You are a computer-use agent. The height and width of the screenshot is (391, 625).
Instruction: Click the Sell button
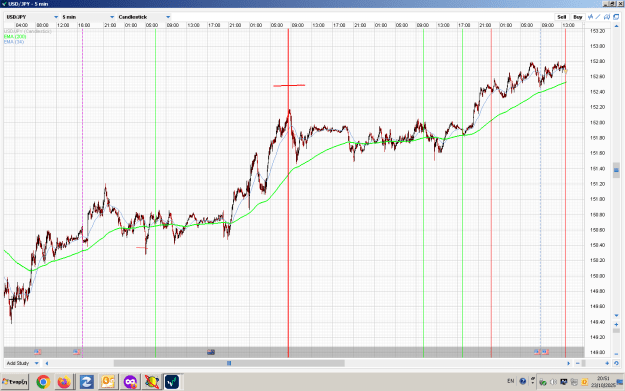[562, 17]
